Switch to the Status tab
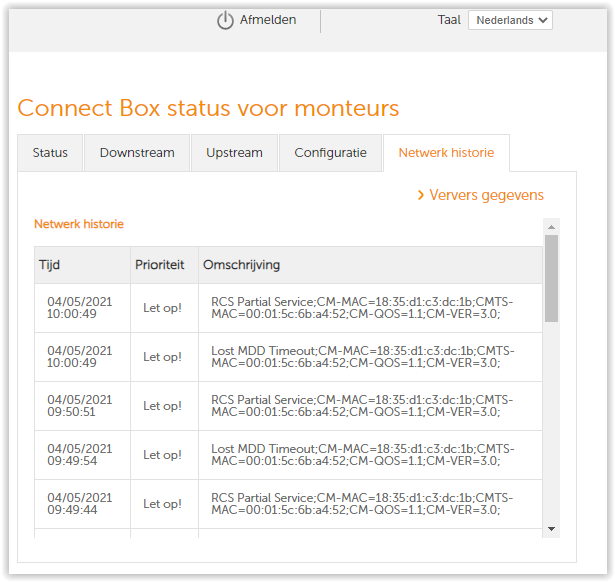This screenshot has width=615, height=582. (x=50, y=153)
